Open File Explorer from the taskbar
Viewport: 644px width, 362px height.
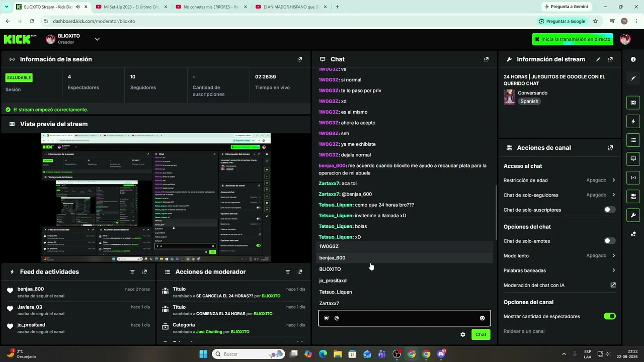coord(338,354)
